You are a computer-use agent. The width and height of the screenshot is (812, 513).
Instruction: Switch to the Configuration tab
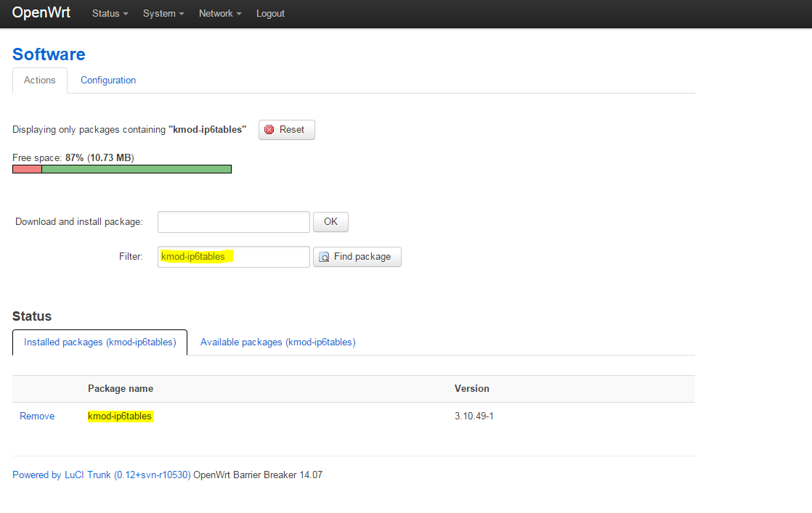click(108, 81)
